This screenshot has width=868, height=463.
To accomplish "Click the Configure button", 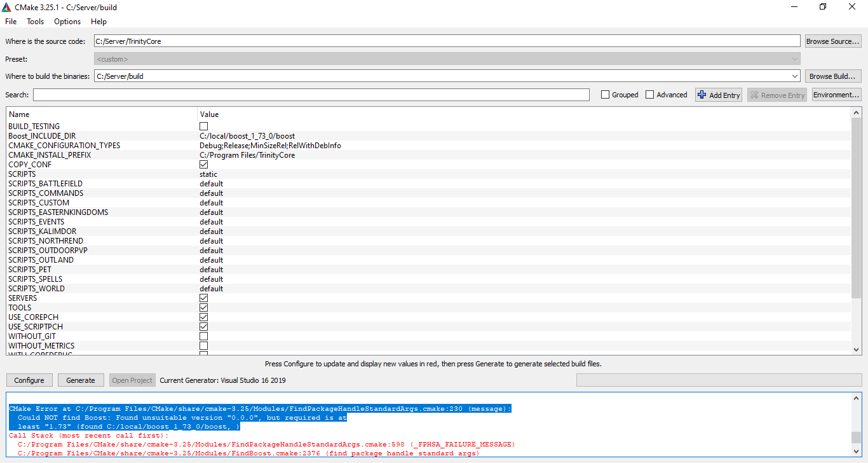I will (x=29, y=380).
